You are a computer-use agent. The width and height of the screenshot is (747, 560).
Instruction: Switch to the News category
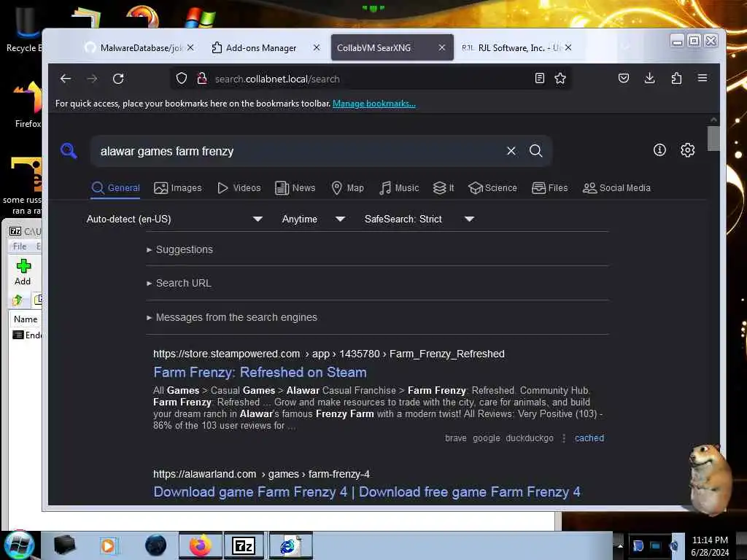click(x=295, y=188)
